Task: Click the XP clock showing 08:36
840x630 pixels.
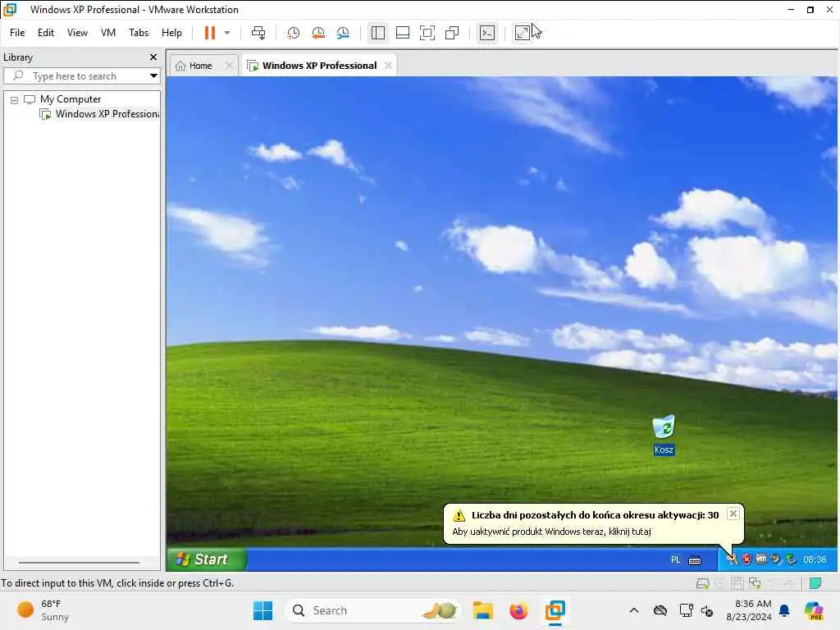Action: 815,559
